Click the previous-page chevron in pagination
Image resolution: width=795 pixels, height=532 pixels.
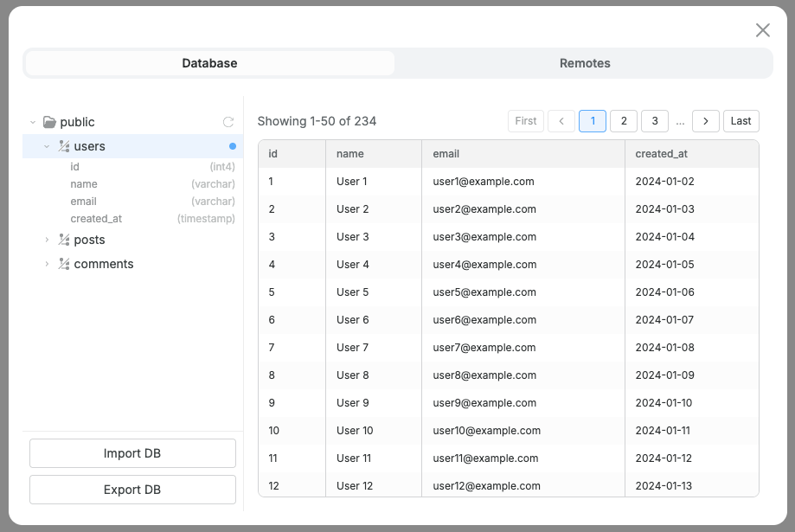point(561,121)
